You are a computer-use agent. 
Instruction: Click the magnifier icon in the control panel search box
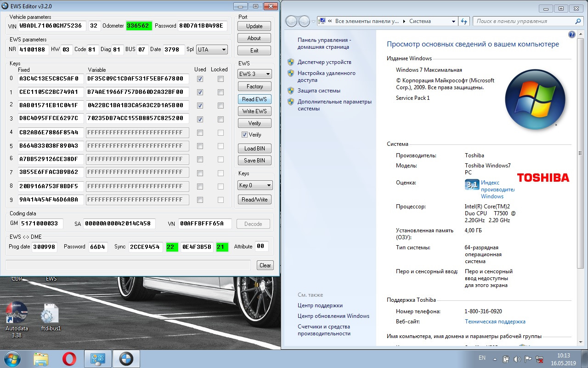(578, 21)
